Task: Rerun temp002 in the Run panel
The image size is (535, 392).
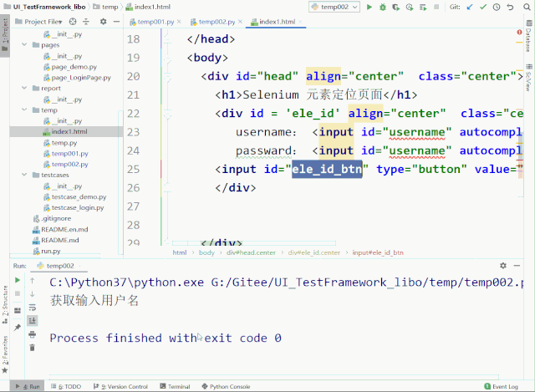Action: point(17,280)
